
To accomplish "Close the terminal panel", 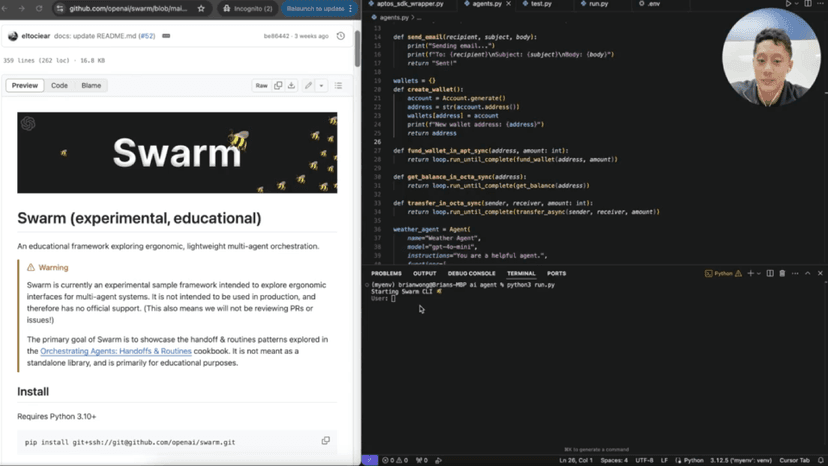I will click(820, 274).
